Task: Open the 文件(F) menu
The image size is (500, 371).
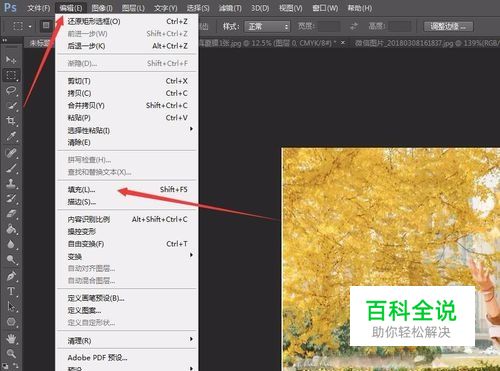Action: pos(39,8)
